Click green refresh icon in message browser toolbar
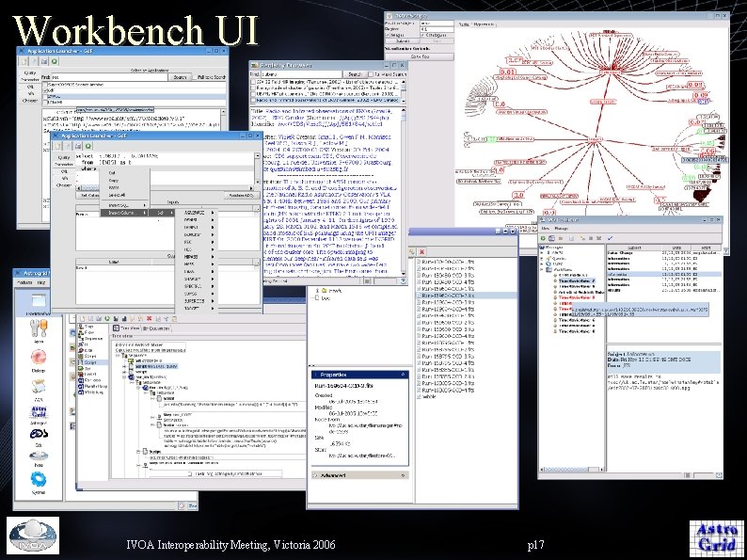Screen dimensions: 747x560 pyautogui.click(x=544, y=238)
